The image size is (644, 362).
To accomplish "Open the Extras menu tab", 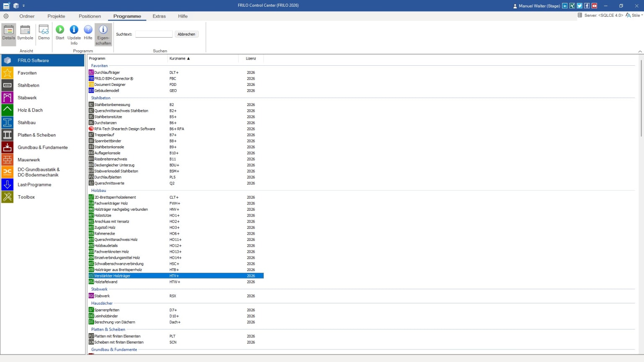I will [159, 16].
